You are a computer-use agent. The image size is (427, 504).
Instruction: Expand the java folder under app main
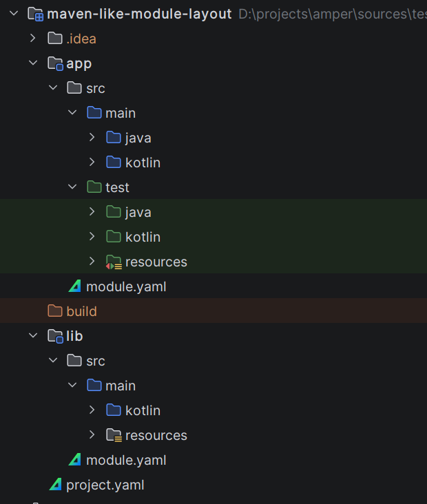pos(92,138)
